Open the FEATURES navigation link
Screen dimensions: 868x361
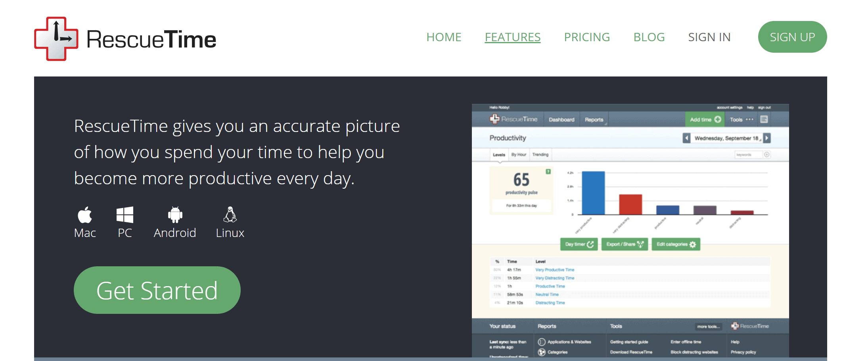[512, 37]
